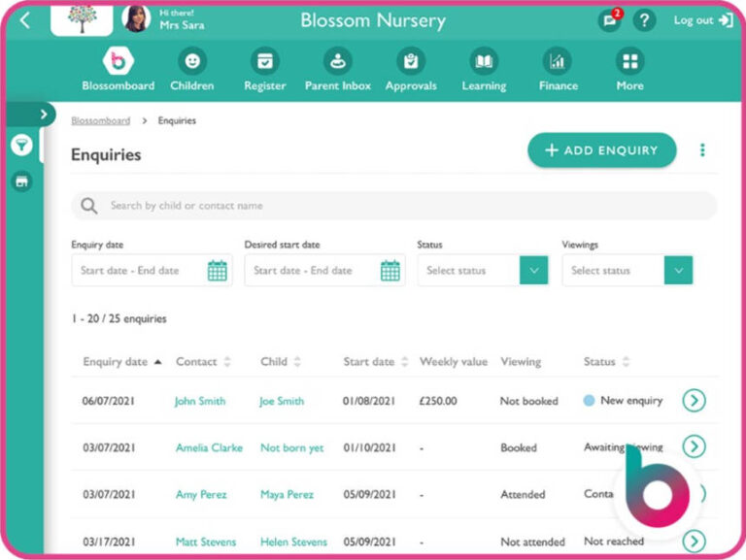Image resolution: width=746 pixels, height=560 pixels.
Task: Expand the Viewings dropdown
Action: pos(678,271)
